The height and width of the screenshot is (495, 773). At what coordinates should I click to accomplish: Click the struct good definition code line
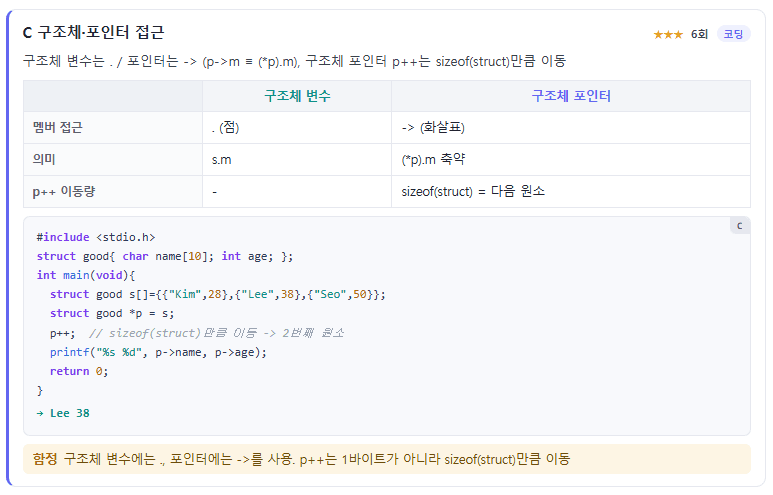(165, 256)
